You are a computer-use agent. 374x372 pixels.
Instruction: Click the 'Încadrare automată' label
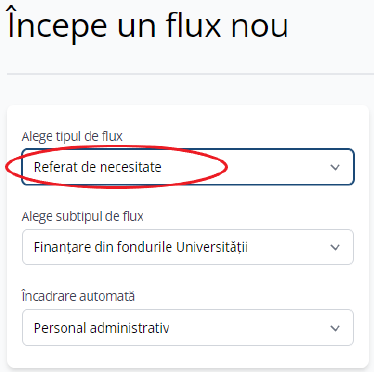pos(78,296)
